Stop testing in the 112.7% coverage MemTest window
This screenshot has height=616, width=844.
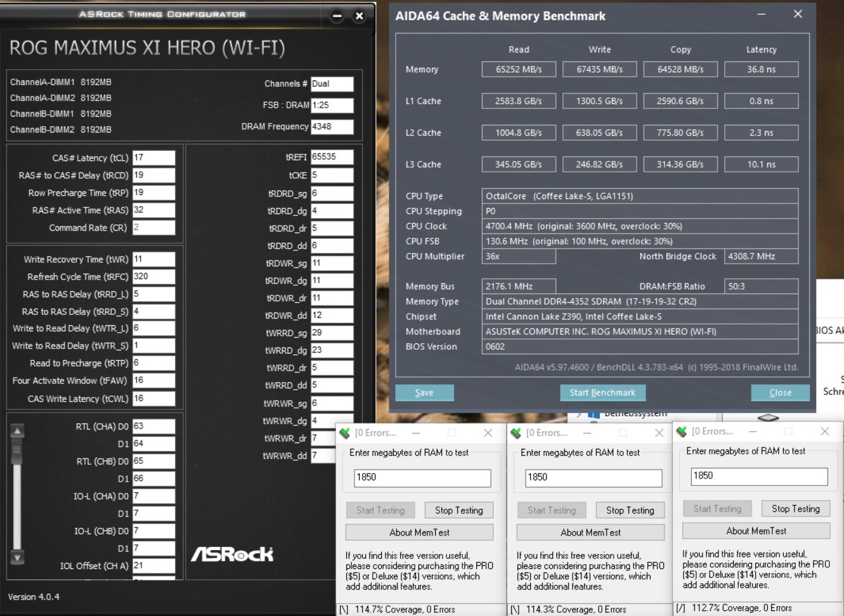[x=796, y=509]
